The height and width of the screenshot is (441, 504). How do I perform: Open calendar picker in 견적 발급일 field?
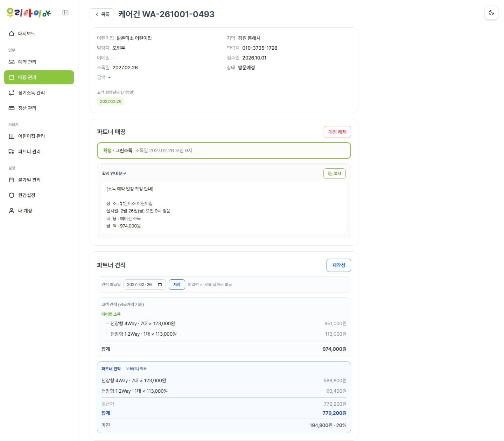coord(160,285)
